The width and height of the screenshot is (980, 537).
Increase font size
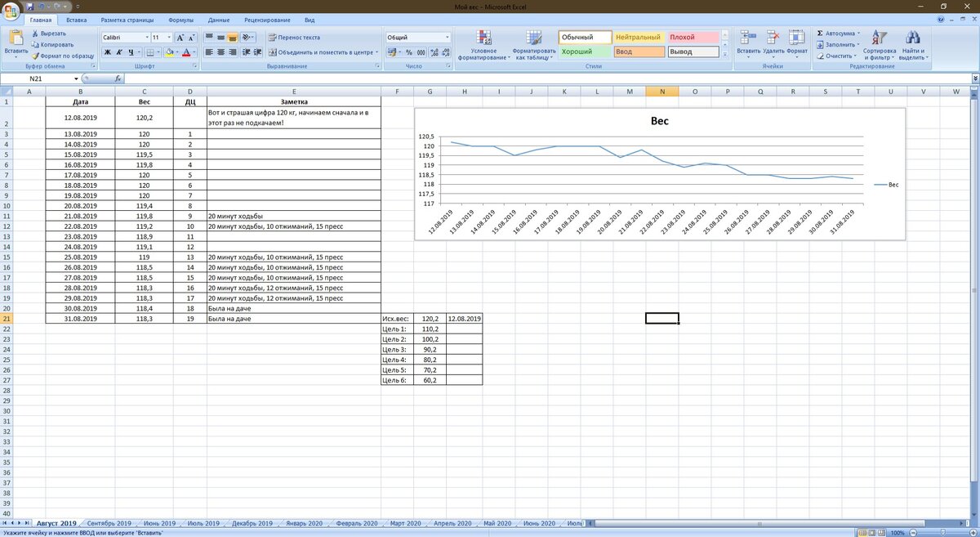[x=180, y=38]
